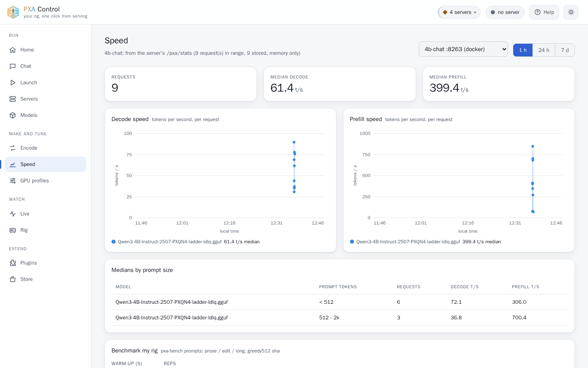Click the no server status pill
Screen dimensions: 588x368
click(505, 12)
